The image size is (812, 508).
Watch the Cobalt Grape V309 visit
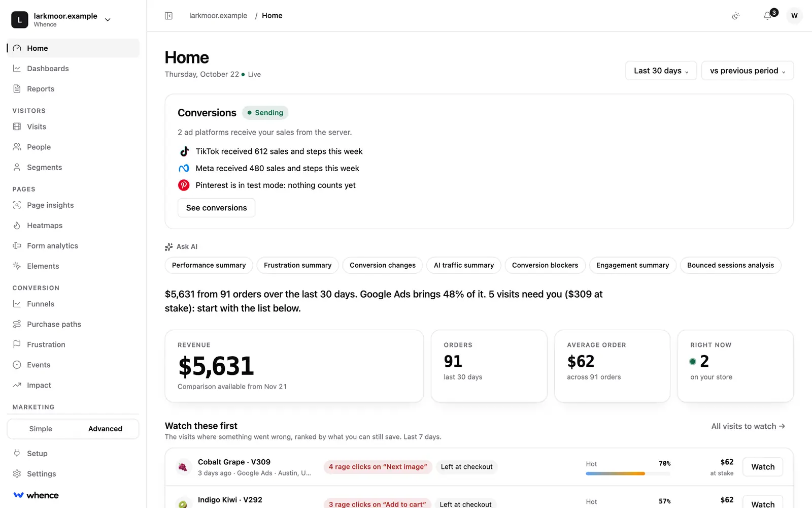pyautogui.click(x=763, y=467)
